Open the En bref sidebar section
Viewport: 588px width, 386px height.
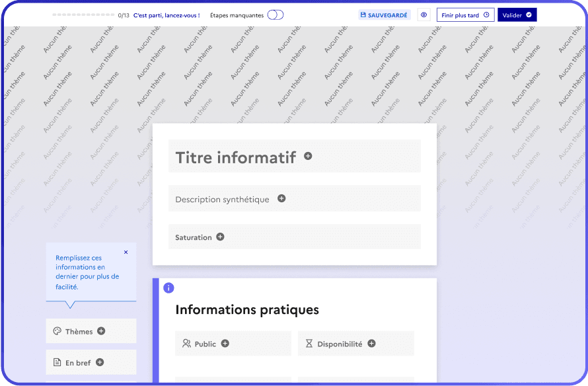[78, 362]
